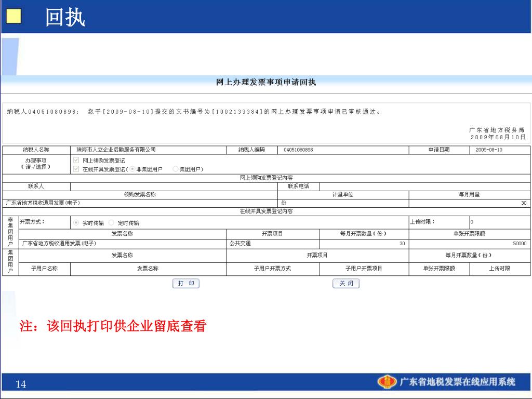Click the 公共交通 开票项目 cell
532x399 pixels.
(x=273, y=243)
